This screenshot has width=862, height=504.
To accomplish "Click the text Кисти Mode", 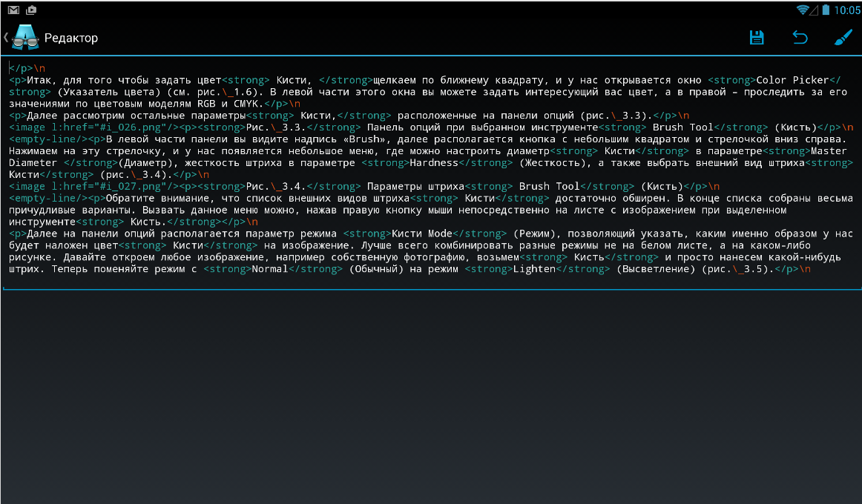I will coord(421,234).
